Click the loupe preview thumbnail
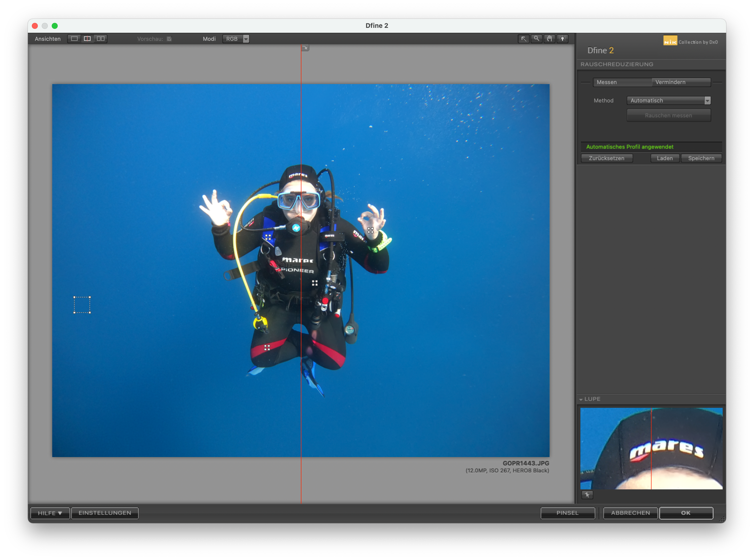Viewport: 754px width, 560px height. [x=651, y=448]
